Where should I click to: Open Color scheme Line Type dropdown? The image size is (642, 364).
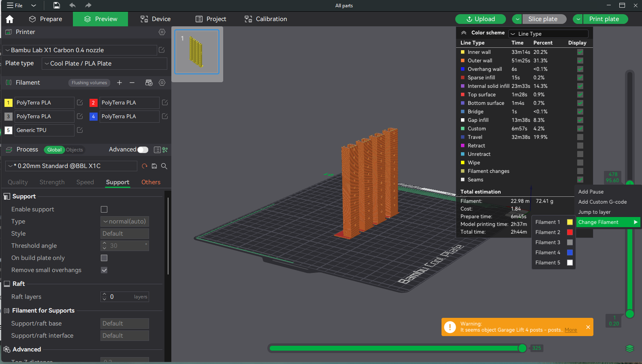coord(548,34)
